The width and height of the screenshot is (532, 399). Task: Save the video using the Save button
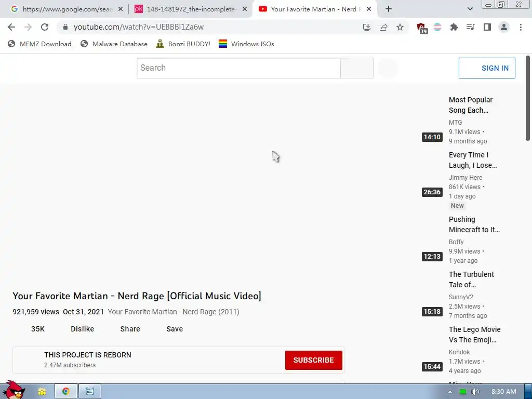[175, 329]
